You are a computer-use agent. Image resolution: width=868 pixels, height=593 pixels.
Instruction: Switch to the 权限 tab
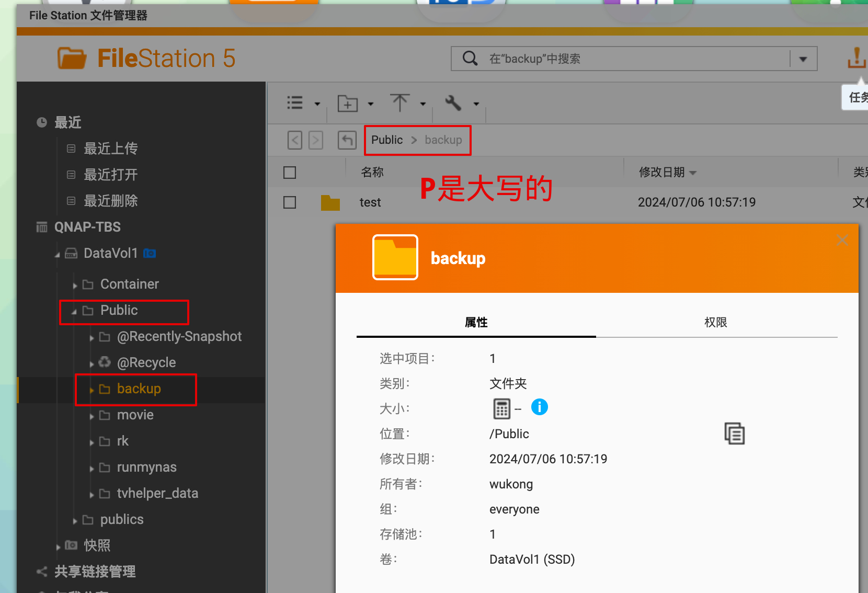coord(716,322)
